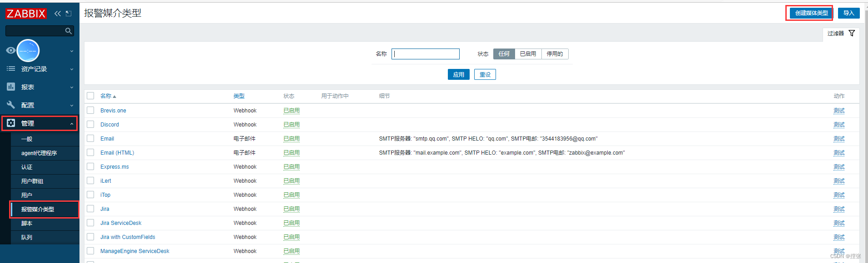Toggle the 过滤器 filter tab
This screenshot has height=263, width=868.
(841, 34)
